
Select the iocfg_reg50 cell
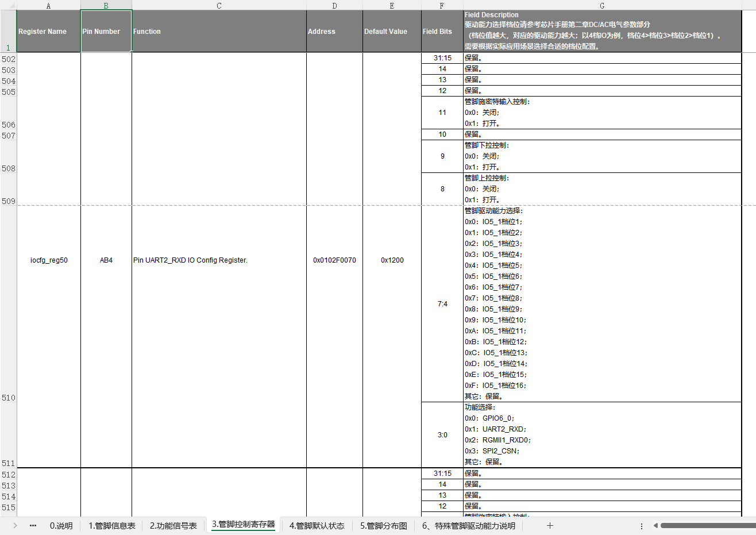48,260
